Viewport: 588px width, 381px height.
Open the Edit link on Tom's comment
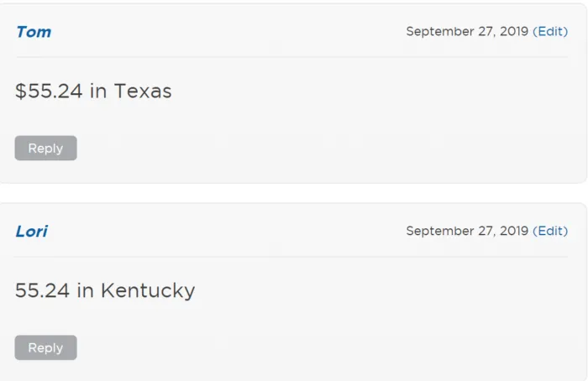click(x=550, y=31)
